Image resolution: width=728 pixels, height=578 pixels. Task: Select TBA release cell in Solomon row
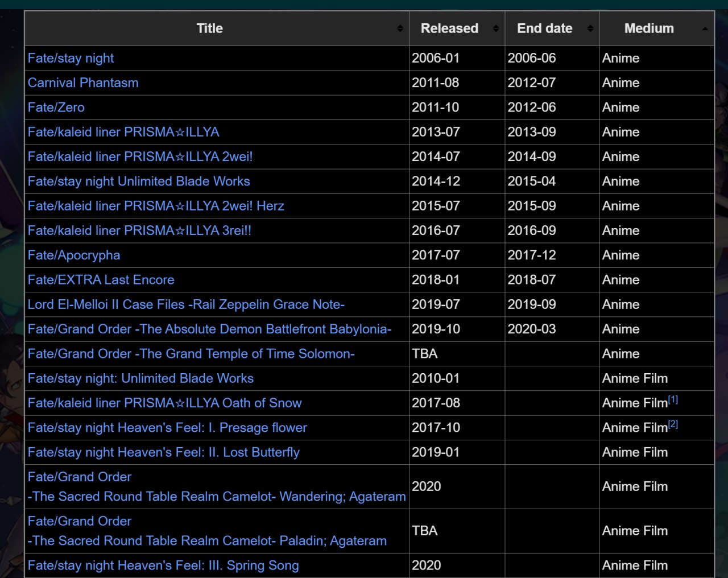[x=457, y=354]
